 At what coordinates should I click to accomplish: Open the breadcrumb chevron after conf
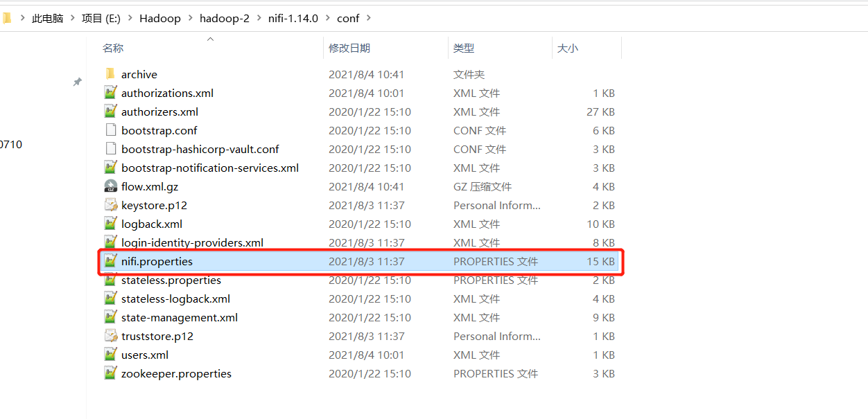point(369,19)
